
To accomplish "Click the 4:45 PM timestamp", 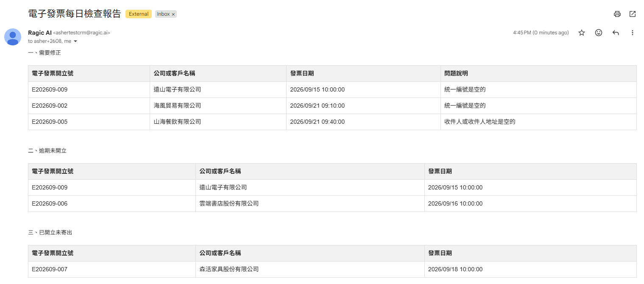I will (541, 33).
